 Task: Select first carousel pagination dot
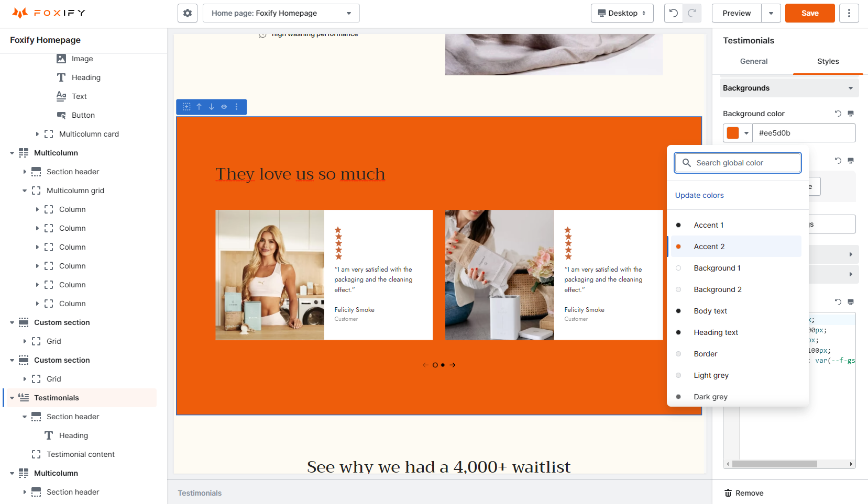click(x=435, y=365)
